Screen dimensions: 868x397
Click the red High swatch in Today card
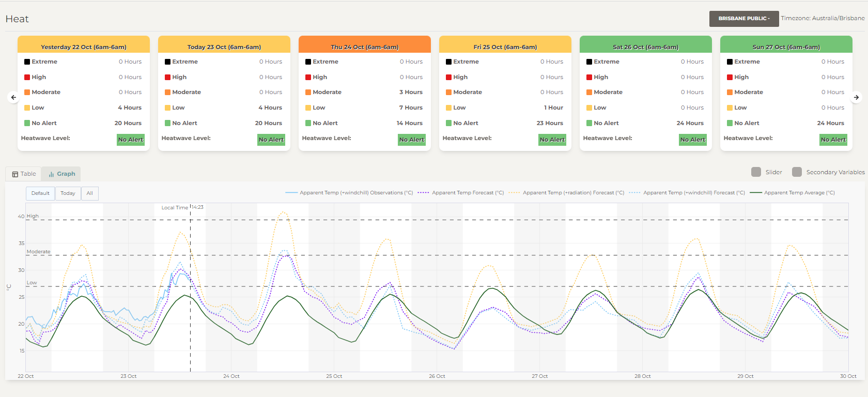167,77
